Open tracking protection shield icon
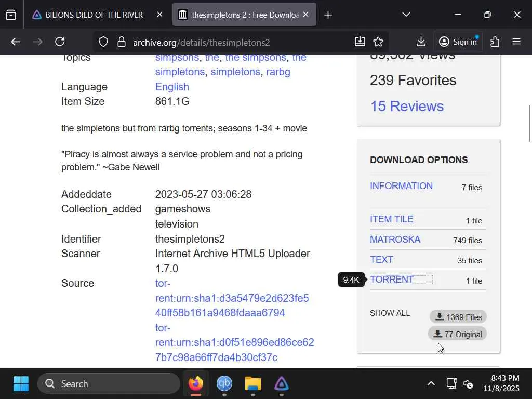 pyautogui.click(x=103, y=42)
